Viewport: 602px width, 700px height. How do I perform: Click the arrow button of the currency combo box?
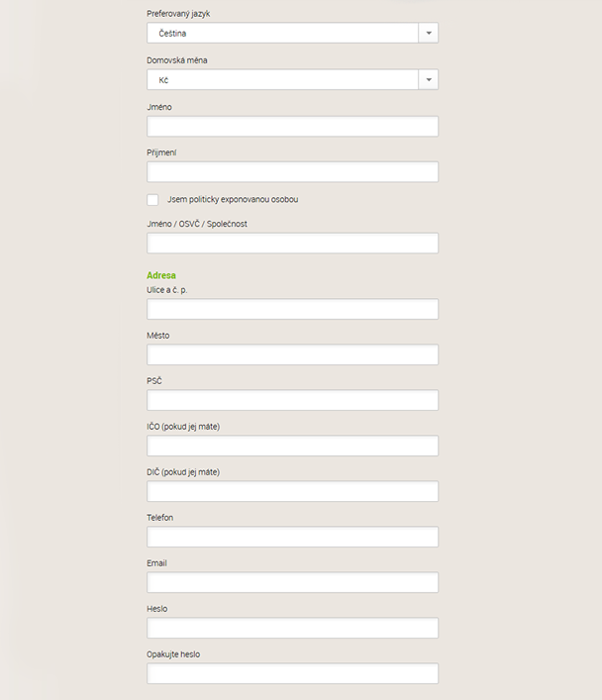coord(429,80)
